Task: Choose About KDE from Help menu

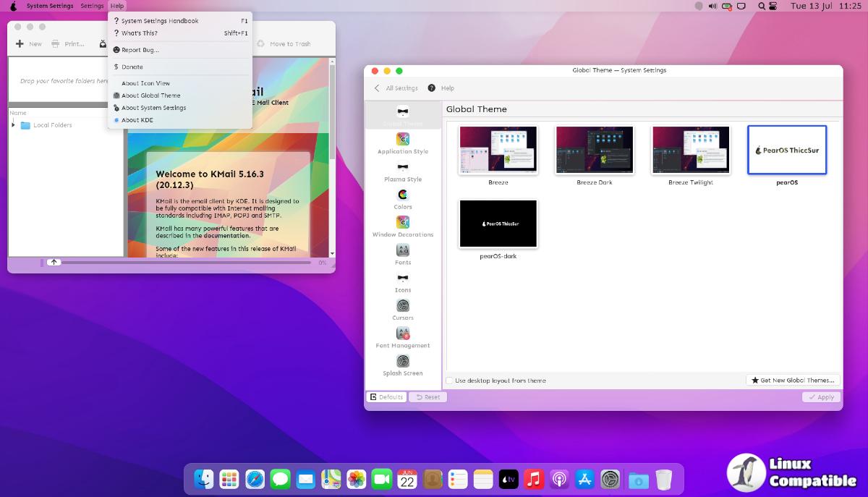Action: [137, 120]
